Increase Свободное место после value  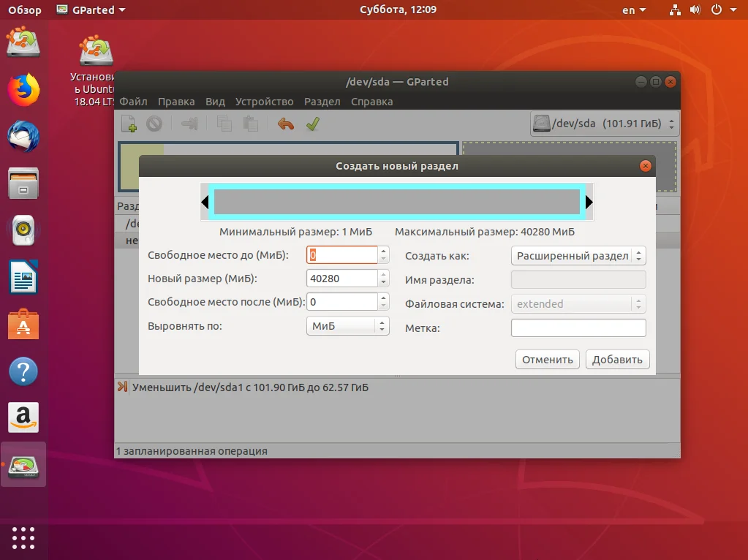[383, 297]
